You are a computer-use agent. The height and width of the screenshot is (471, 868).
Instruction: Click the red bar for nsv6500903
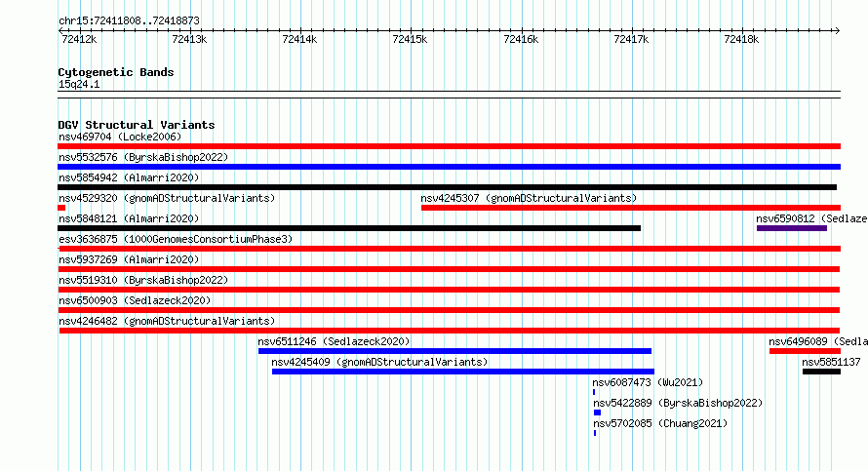click(x=449, y=310)
